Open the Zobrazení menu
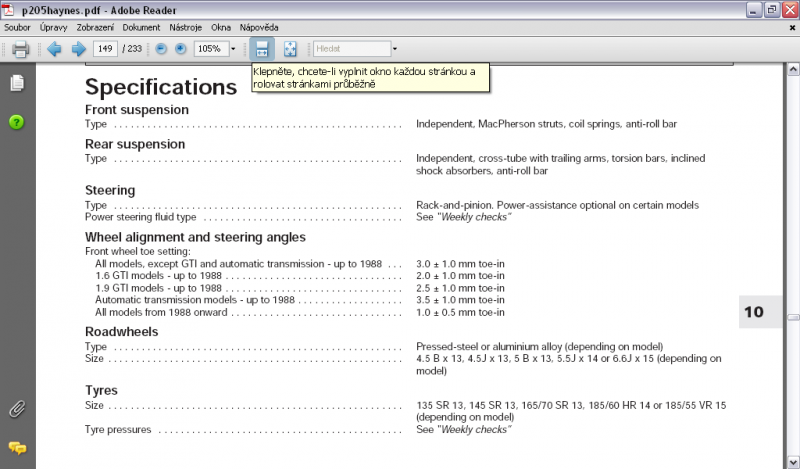 pyautogui.click(x=96, y=27)
